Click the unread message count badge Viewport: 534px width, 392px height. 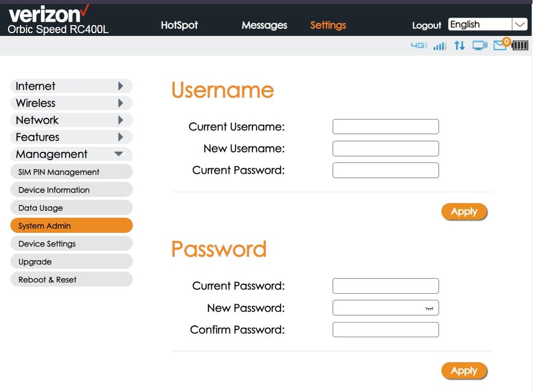tap(506, 42)
